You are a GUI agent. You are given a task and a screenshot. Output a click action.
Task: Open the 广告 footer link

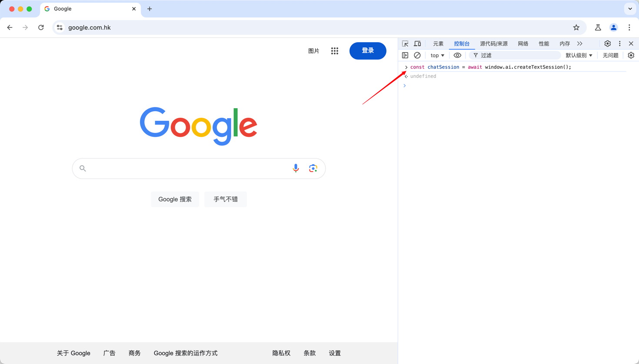(109, 353)
